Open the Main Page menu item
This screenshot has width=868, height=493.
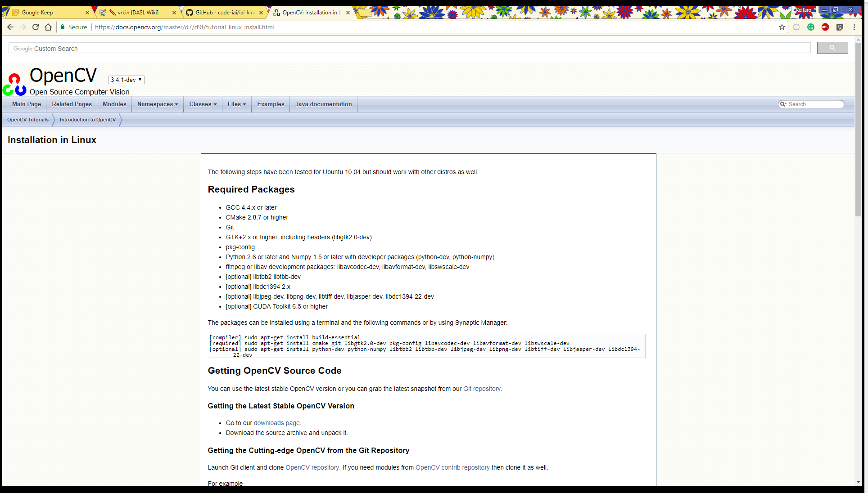[x=27, y=104]
